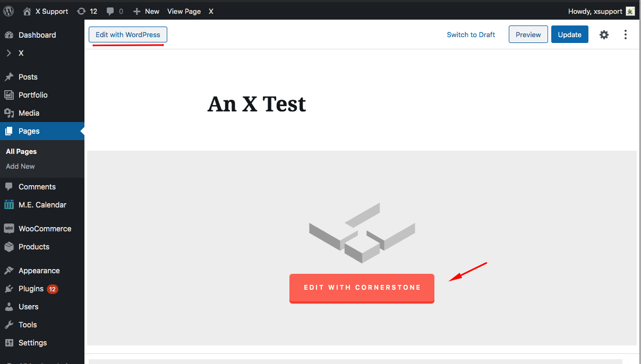This screenshot has height=364, width=641.
Task: Click the Media icon in sidebar
Action: click(x=9, y=113)
